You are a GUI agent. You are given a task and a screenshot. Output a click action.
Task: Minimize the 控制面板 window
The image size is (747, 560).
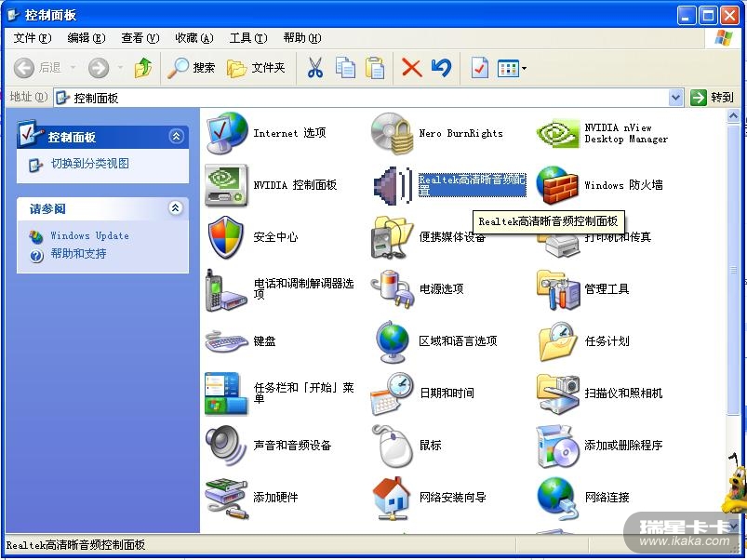687,16
